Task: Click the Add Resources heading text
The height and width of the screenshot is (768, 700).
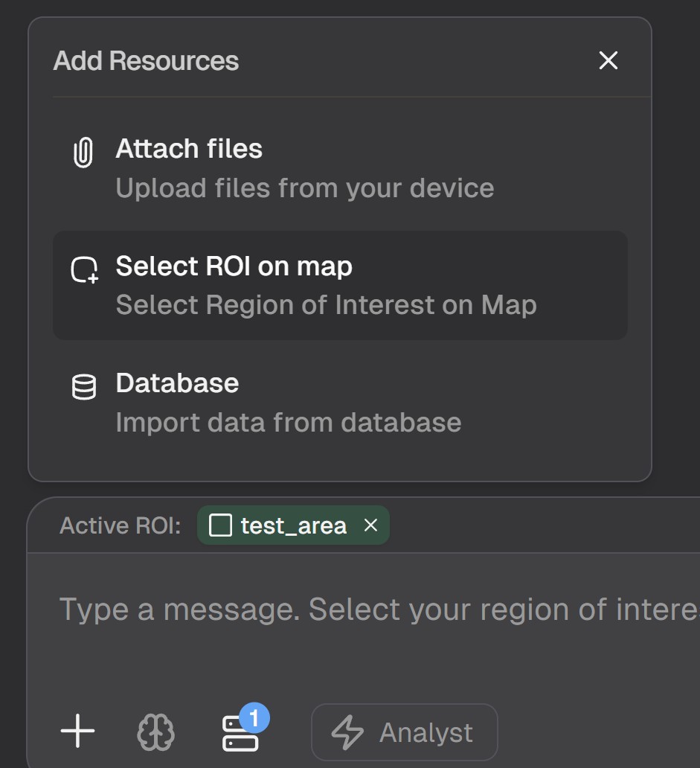Action: [146, 61]
